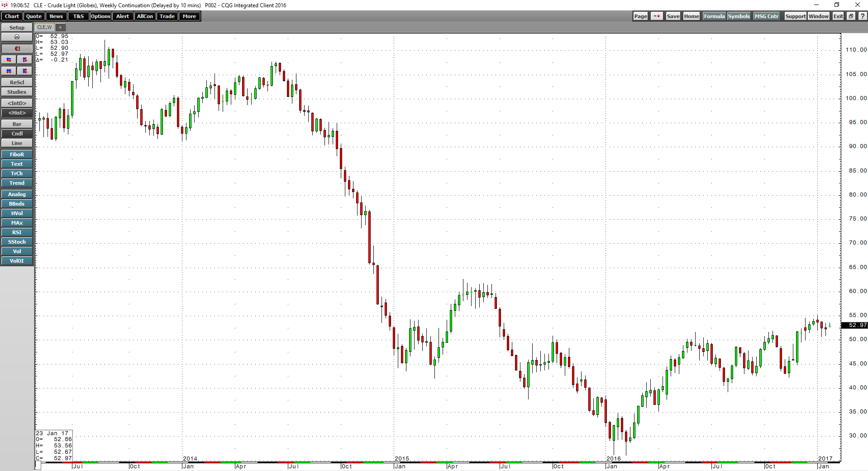Open the Alert menu item
Screen dimensions: 868x471
click(x=123, y=16)
